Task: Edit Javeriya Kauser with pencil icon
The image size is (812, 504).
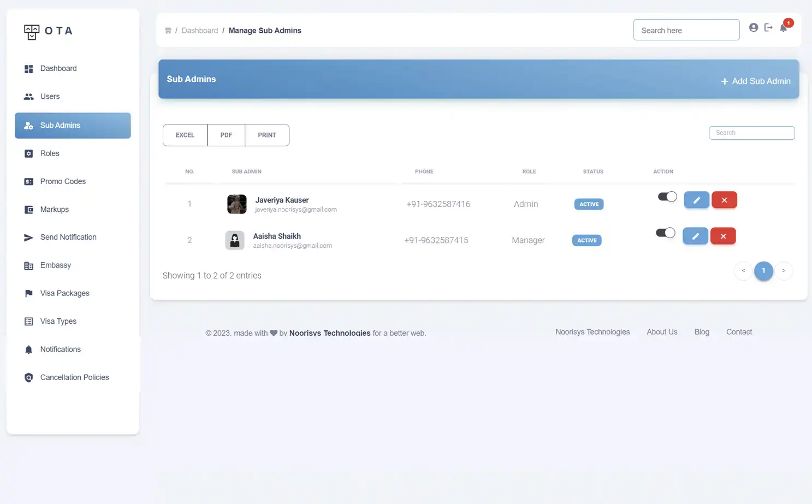Action: tap(696, 200)
